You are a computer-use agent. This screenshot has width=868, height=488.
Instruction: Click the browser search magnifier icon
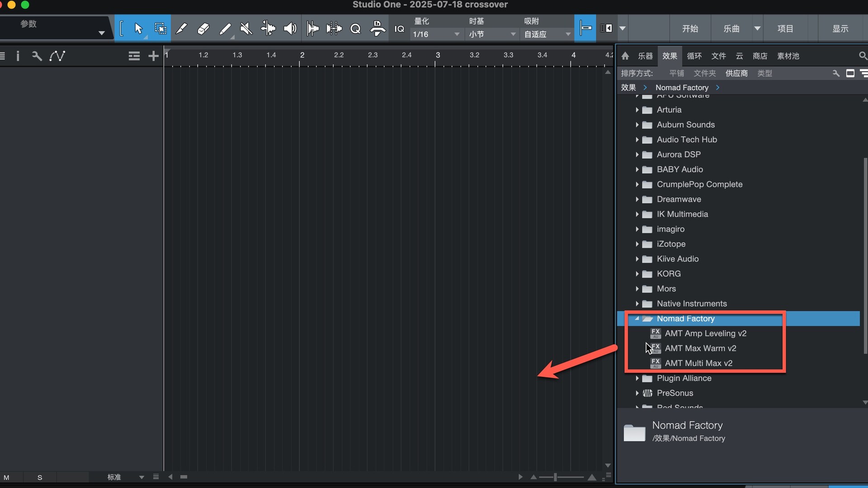pyautogui.click(x=863, y=56)
